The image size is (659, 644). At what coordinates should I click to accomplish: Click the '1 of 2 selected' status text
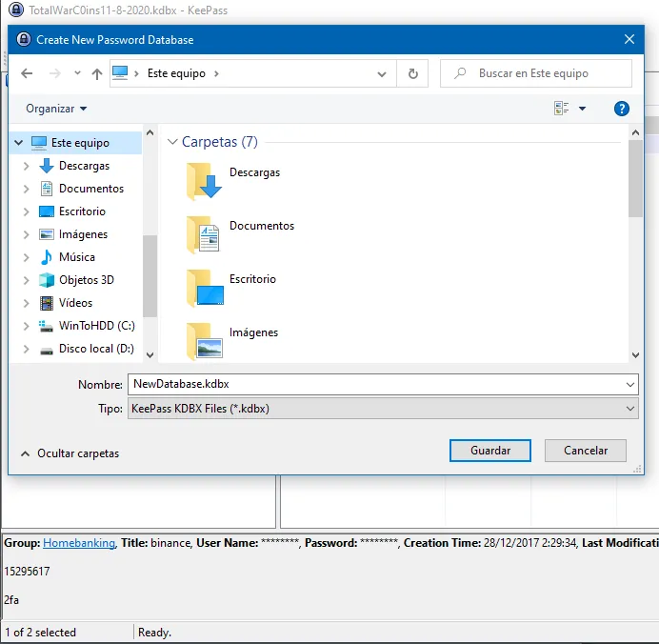point(40,633)
